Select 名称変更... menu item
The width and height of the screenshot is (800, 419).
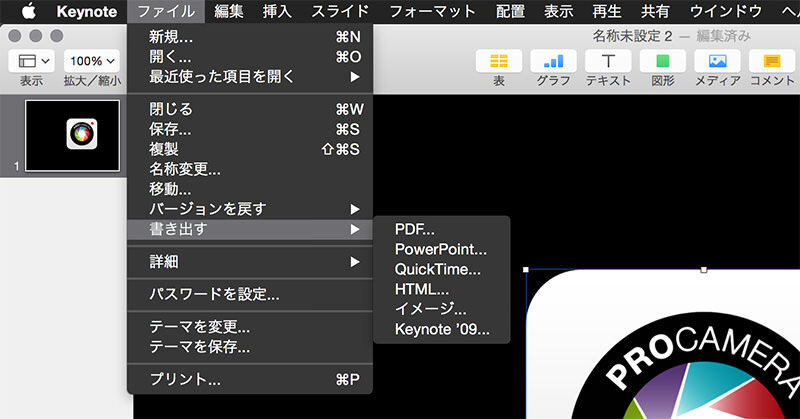click(250, 169)
